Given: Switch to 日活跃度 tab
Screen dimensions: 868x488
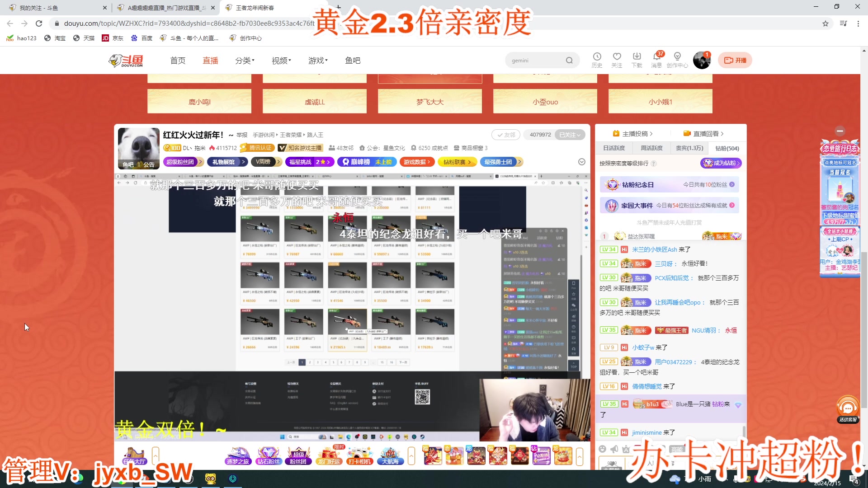Looking at the screenshot, I should 613,148.
